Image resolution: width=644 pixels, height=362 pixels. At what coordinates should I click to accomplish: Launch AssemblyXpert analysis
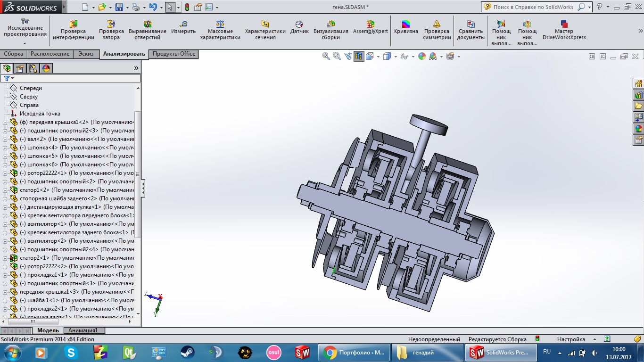pos(371,27)
